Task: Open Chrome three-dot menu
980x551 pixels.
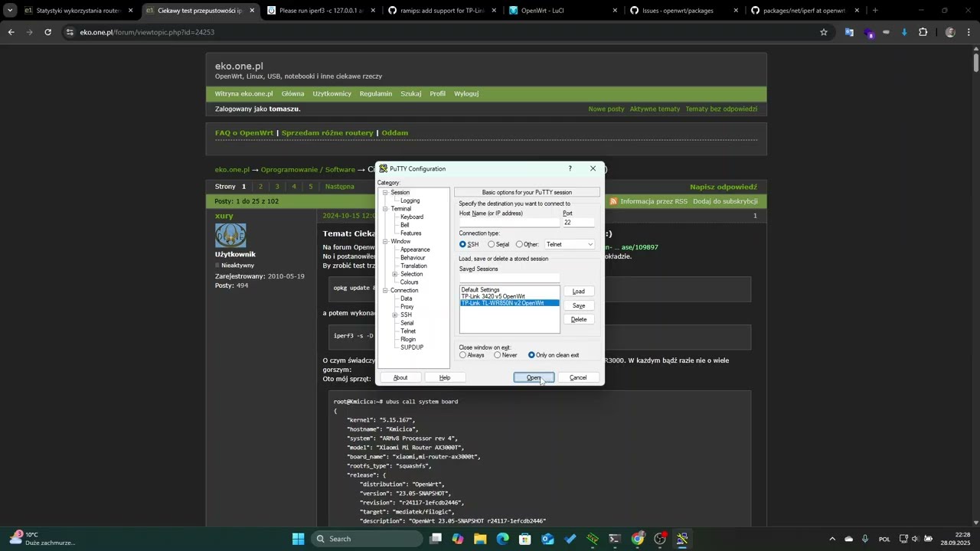Action: [x=969, y=32]
